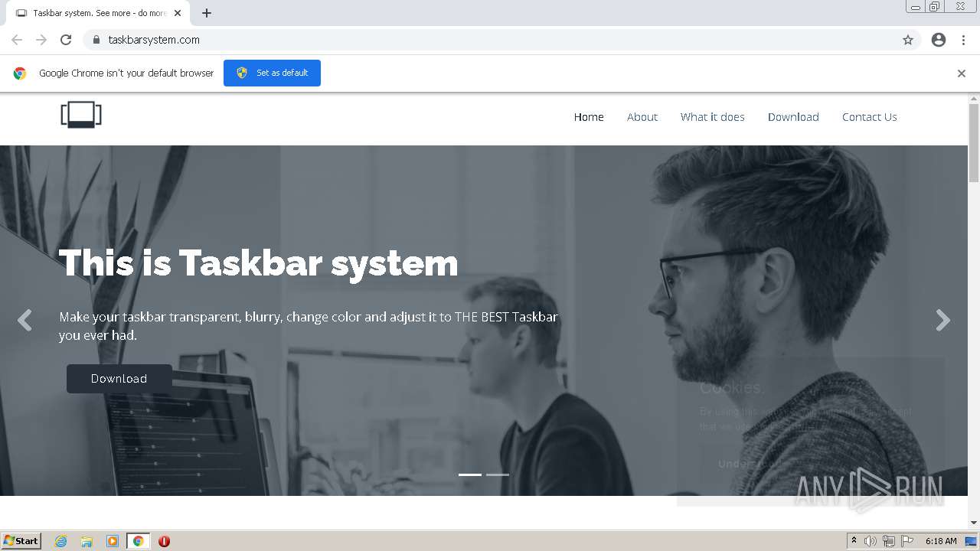Open the Contact Us menu item

tap(870, 117)
